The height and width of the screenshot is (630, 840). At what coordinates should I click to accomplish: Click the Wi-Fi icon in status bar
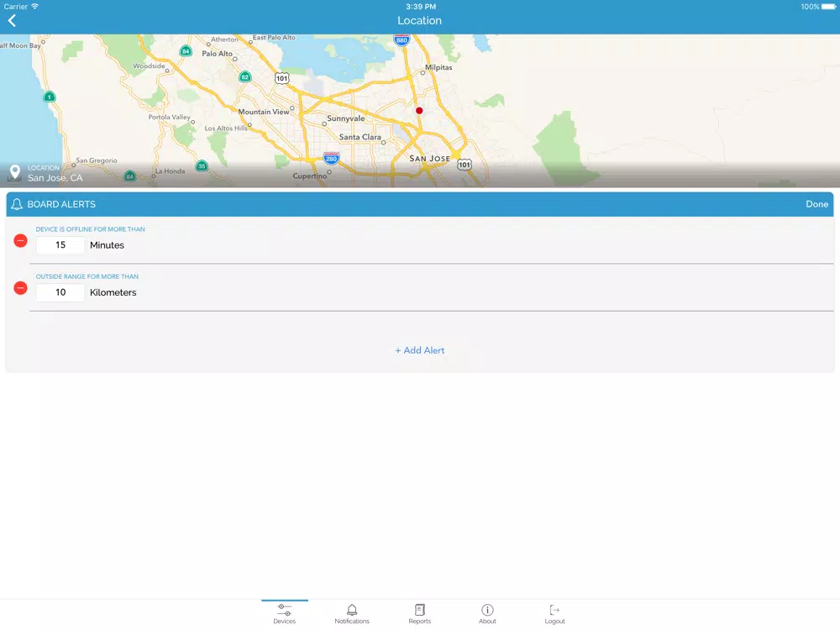click(34, 7)
